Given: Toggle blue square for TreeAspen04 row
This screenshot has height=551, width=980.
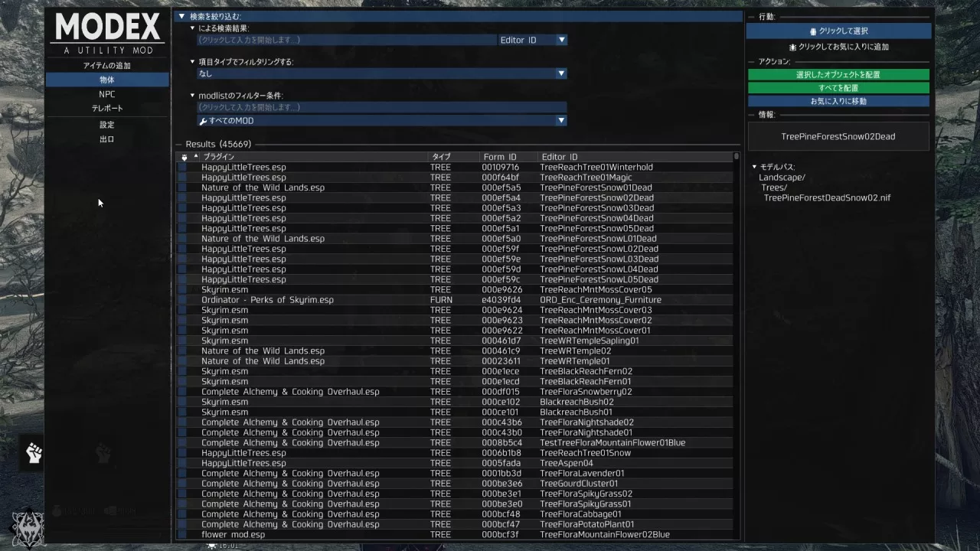Looking at the screenshot, I should [182, 463].
